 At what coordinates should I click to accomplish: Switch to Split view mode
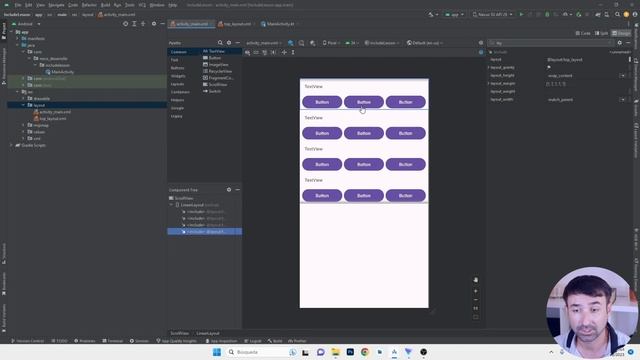(x=602, y=33)
